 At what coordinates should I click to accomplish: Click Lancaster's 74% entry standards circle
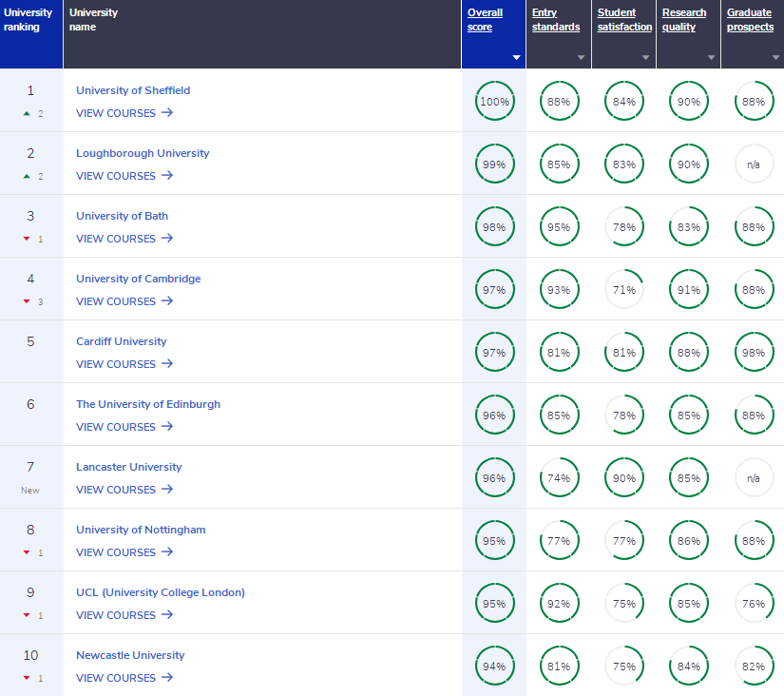[559, 478]
